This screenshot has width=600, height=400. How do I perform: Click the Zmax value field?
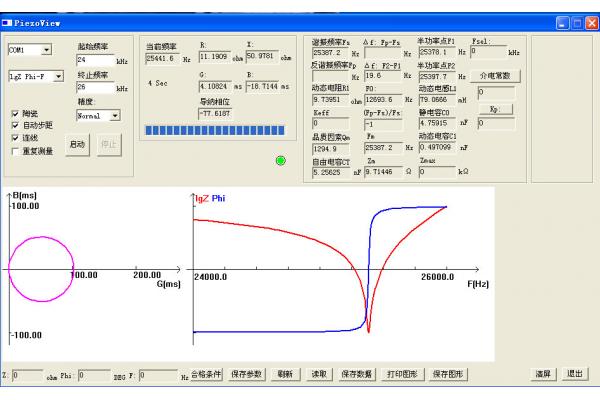point(437,172)
